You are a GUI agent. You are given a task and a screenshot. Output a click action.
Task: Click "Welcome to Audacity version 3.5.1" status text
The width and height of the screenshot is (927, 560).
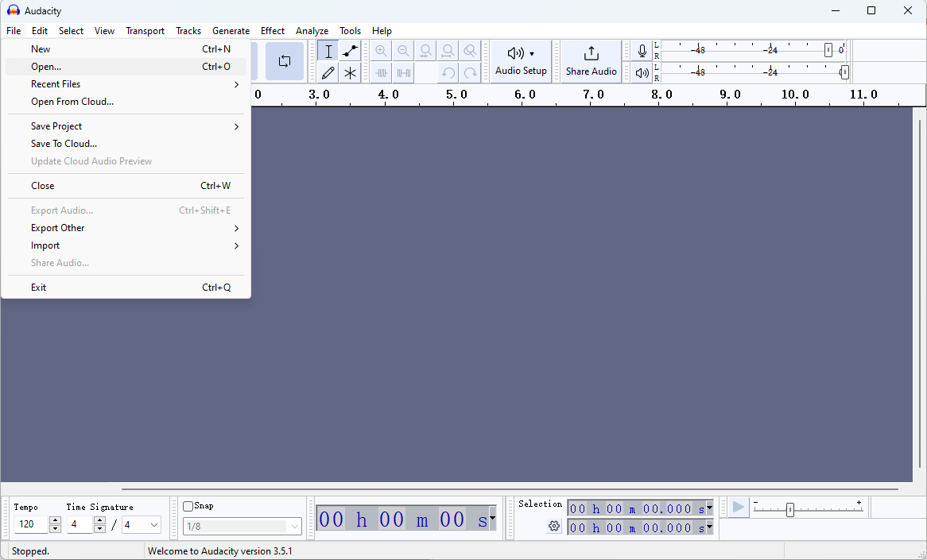pyautogui.click(x=220, y=551)
